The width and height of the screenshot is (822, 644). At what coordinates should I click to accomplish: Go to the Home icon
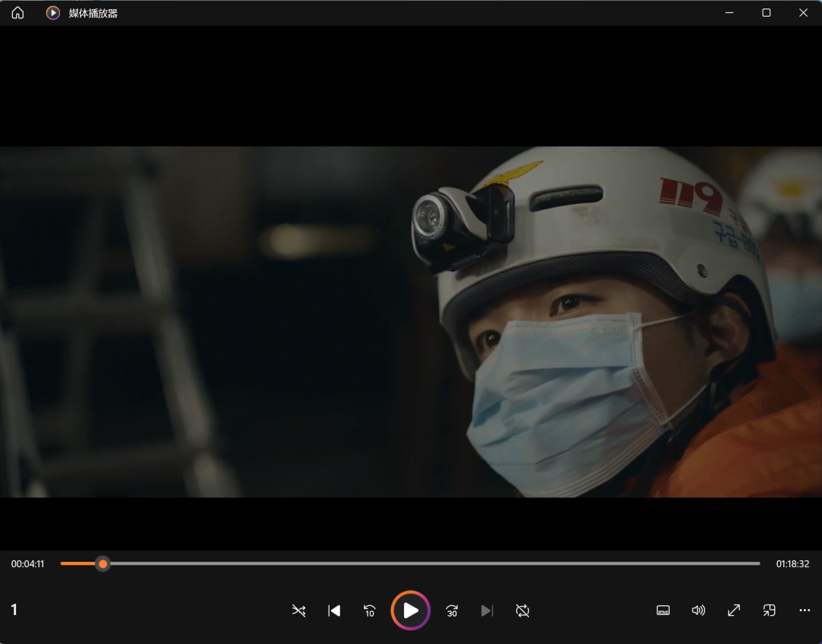click(x=18, y=13)
